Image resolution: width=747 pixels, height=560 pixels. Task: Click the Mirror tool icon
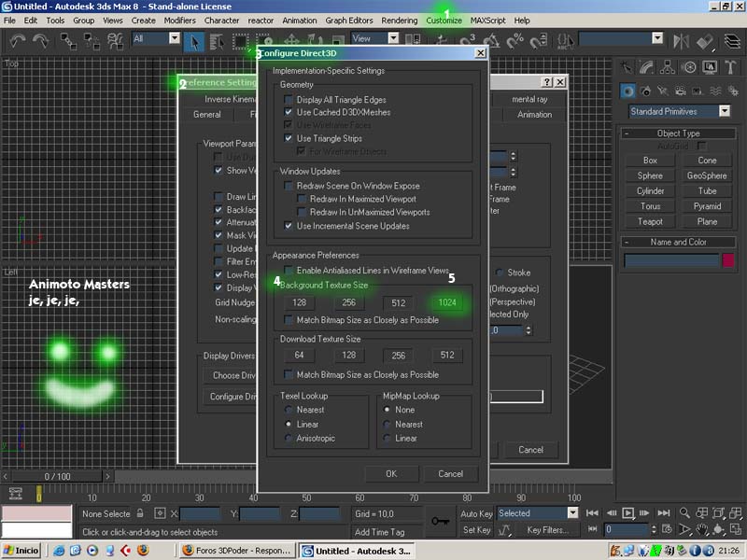[681, 42]
